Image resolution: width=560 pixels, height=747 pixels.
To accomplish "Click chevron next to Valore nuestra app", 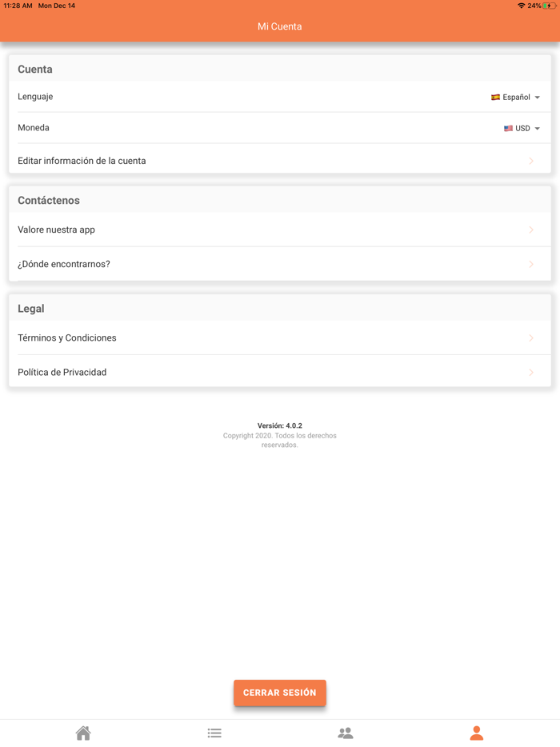I will (x=531, y=230).
